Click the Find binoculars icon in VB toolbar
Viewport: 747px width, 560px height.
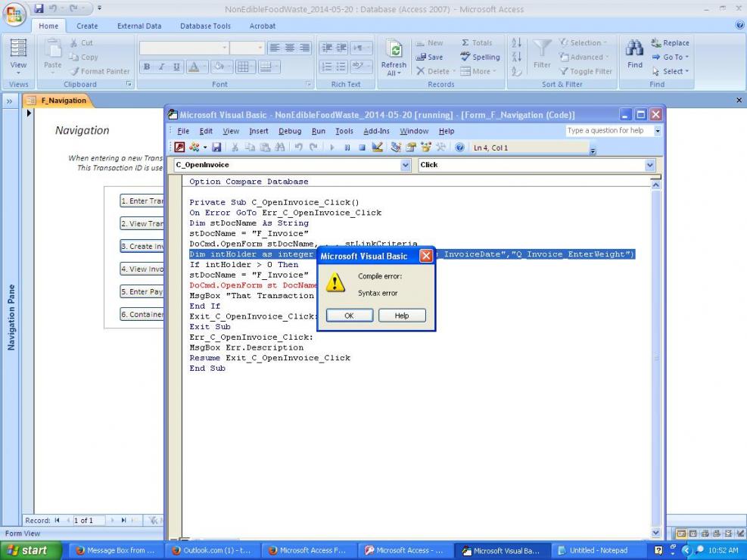click(x=279, y=148)
